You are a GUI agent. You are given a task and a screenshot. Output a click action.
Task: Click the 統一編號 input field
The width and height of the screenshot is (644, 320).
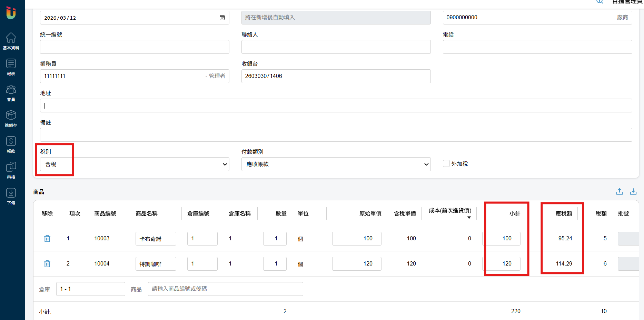click(x=135, y=47)
